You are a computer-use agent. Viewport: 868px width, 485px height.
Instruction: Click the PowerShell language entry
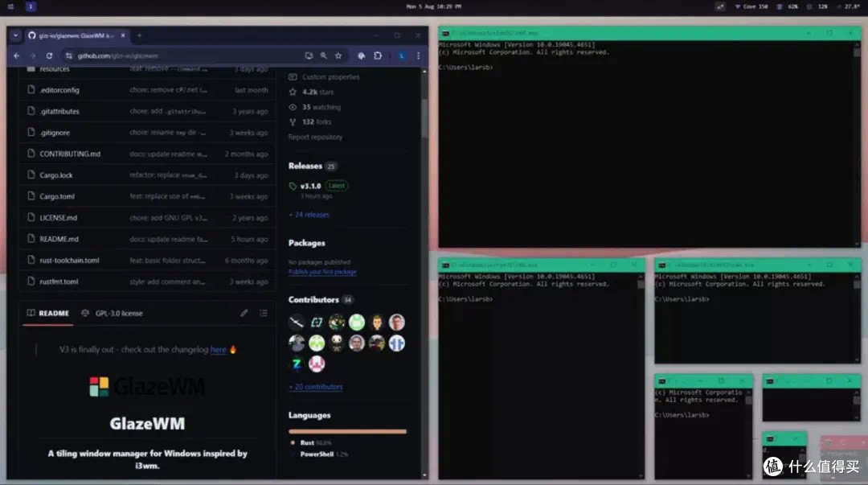(319, 454)
